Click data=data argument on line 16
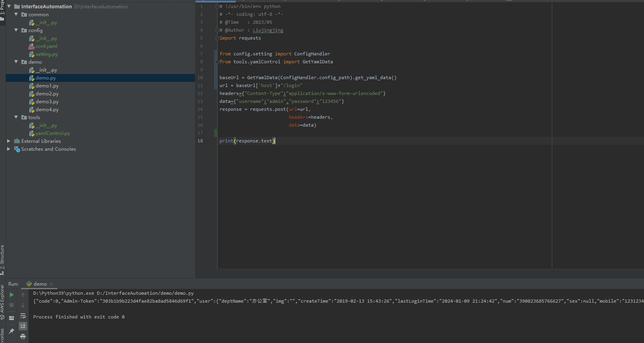Screen dimensions: 644x343 click(302, 125)
